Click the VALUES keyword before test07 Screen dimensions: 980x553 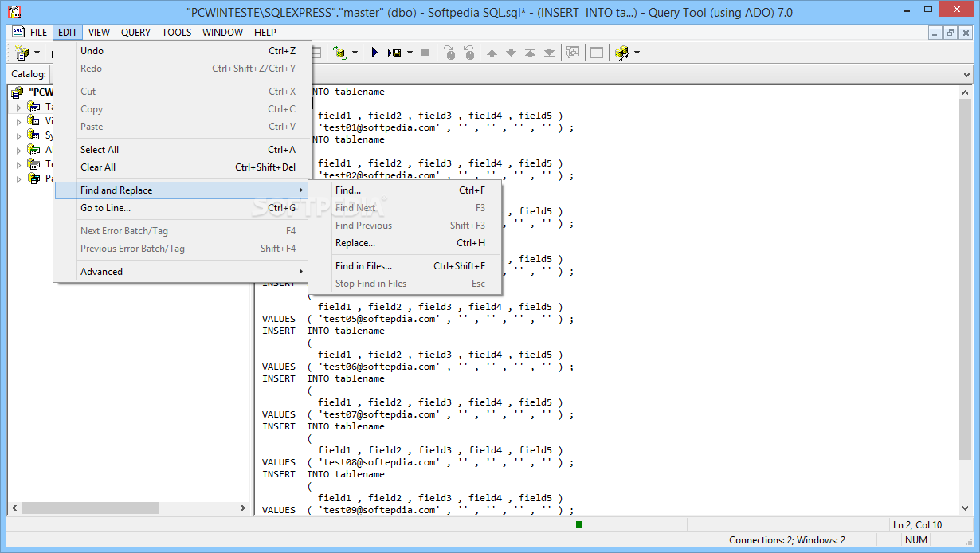click(x=279, y=414)
